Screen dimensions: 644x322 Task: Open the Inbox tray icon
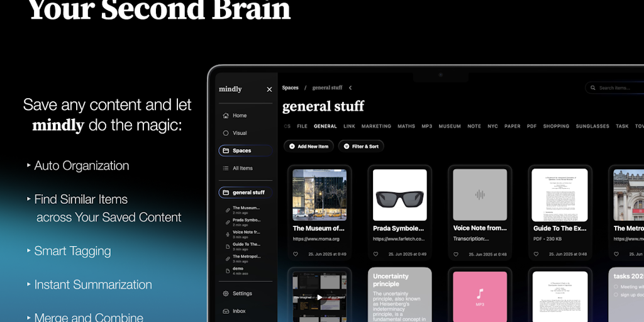pos(226,311)
